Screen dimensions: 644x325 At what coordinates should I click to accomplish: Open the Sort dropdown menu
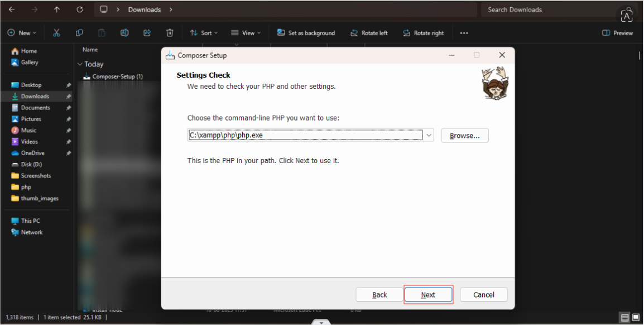point(204,33)
